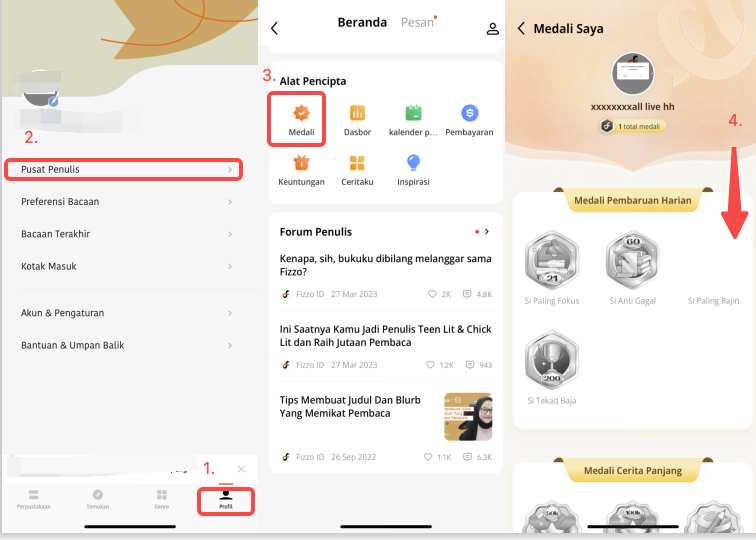The height and width of the screenshot is (540, 756).
Task: Tap the user account icon beside Pesan
Action: [492, 28]
